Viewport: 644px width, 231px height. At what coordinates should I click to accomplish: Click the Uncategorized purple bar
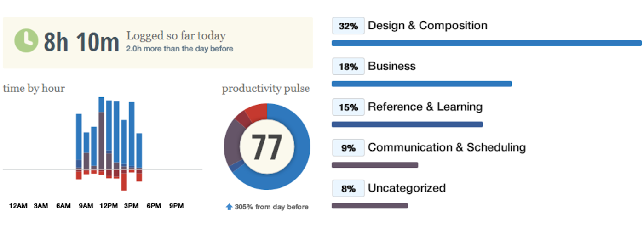coord(369,206)
